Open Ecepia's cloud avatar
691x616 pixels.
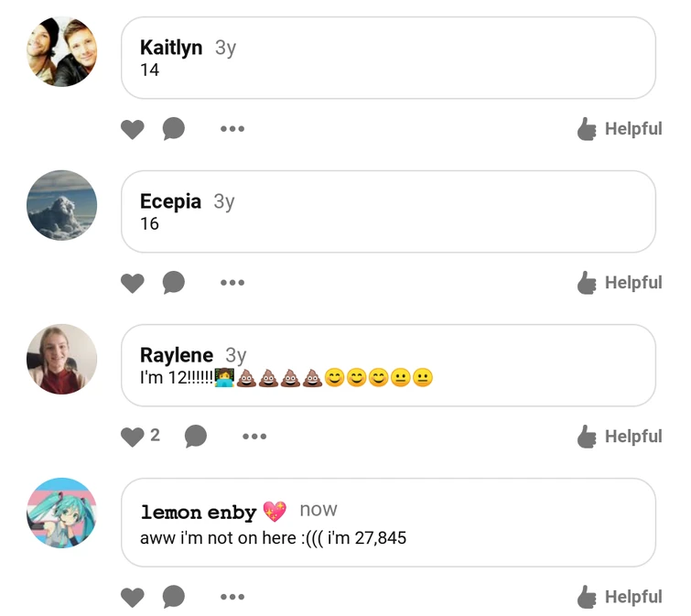click(61, 205)
